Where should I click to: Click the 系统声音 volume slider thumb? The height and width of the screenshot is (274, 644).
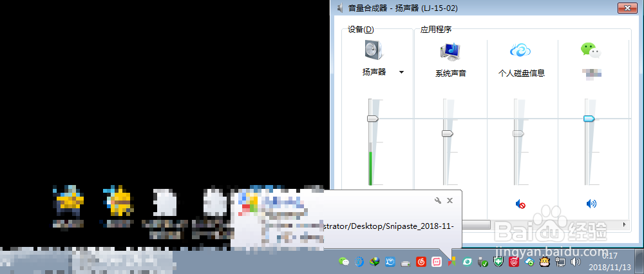(448, 133)
